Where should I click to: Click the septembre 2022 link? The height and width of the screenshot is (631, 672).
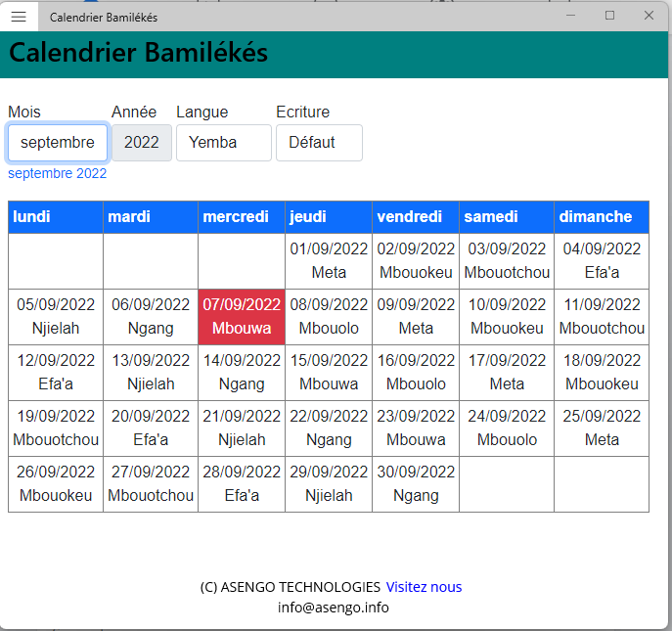tap(58, 173)
